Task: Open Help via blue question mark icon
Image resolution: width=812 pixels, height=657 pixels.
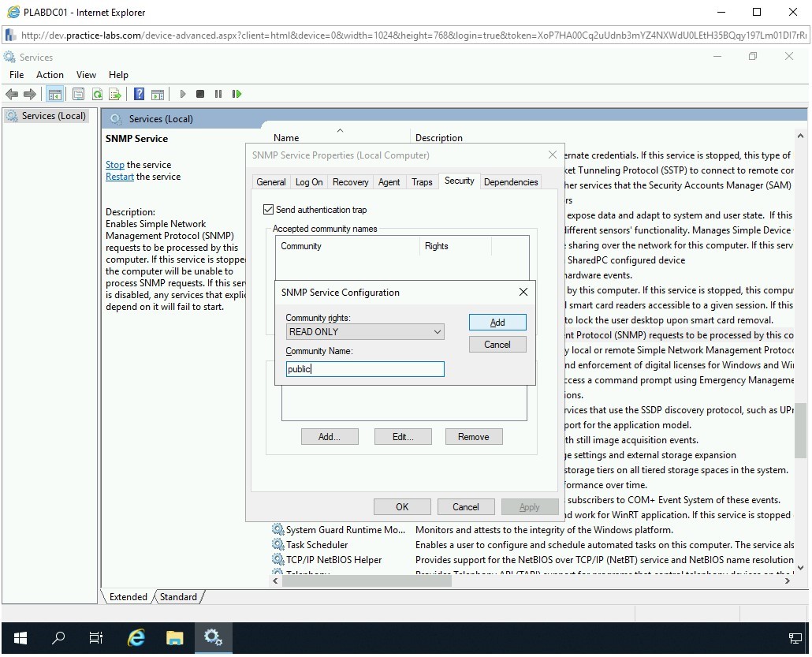Action: point(139,94)
